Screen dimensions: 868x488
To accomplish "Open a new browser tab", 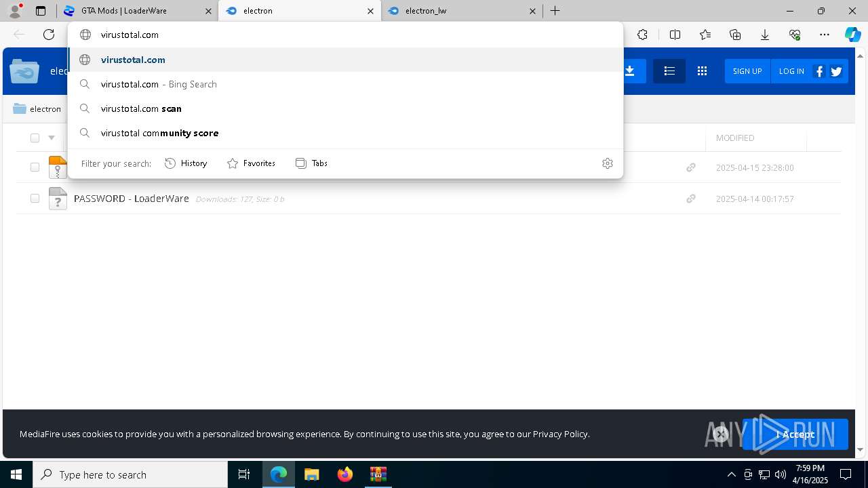I will coord(555,11).
